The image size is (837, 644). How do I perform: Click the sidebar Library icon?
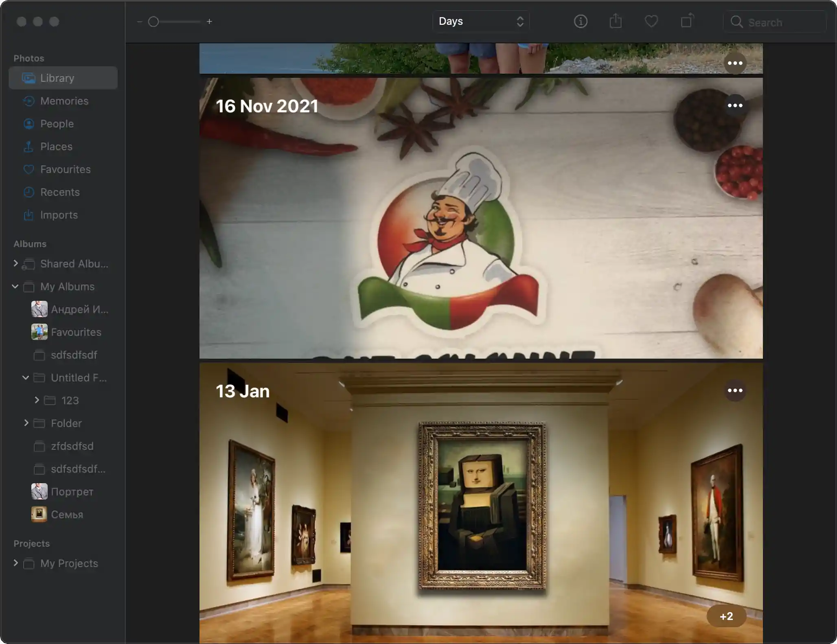(x=28, y=78)
